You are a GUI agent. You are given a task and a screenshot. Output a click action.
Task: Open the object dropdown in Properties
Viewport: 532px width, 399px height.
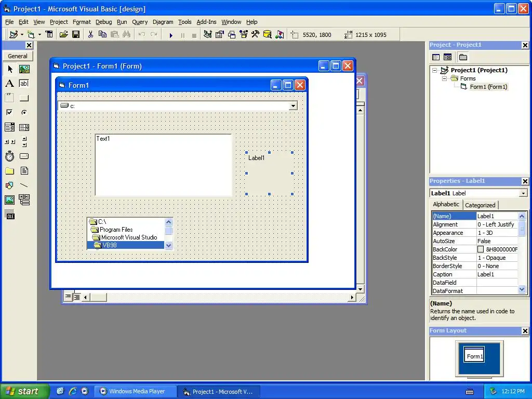pyautogui.click(x=523, y=193)
